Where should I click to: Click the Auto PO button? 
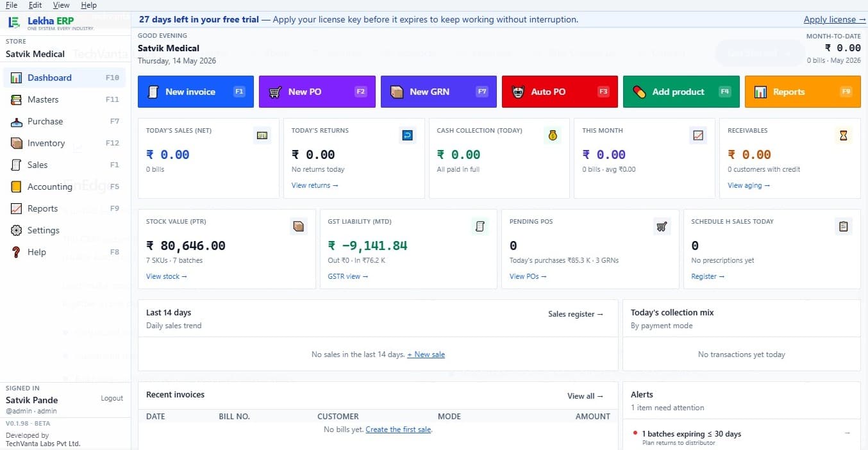tap(560, 92)
